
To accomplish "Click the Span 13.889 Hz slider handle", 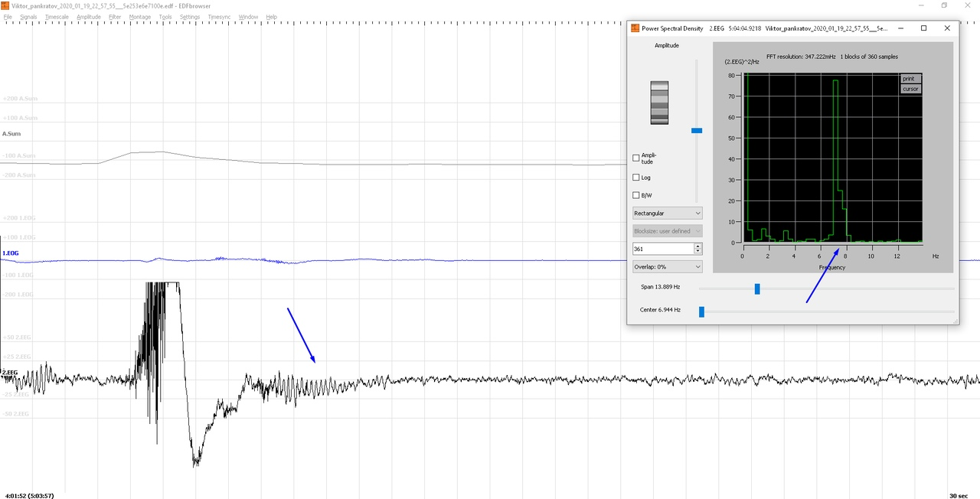I will coord(757,289).
